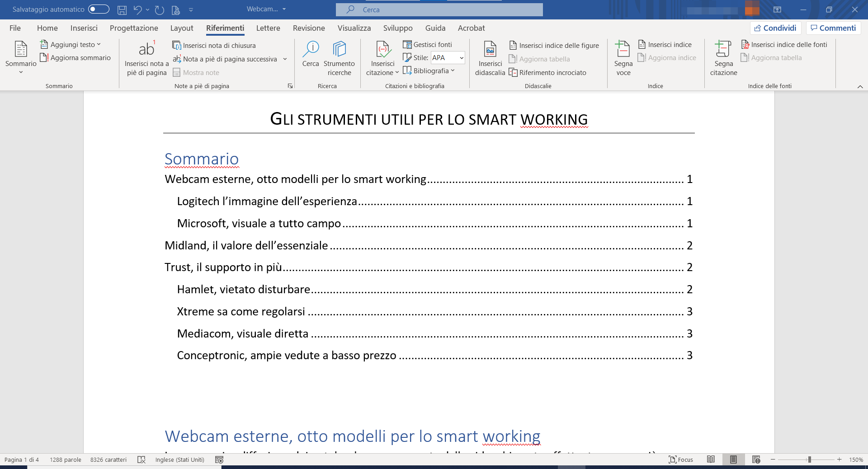
Task: Open the Layout ribbon tab
Action: coord(182,28)
